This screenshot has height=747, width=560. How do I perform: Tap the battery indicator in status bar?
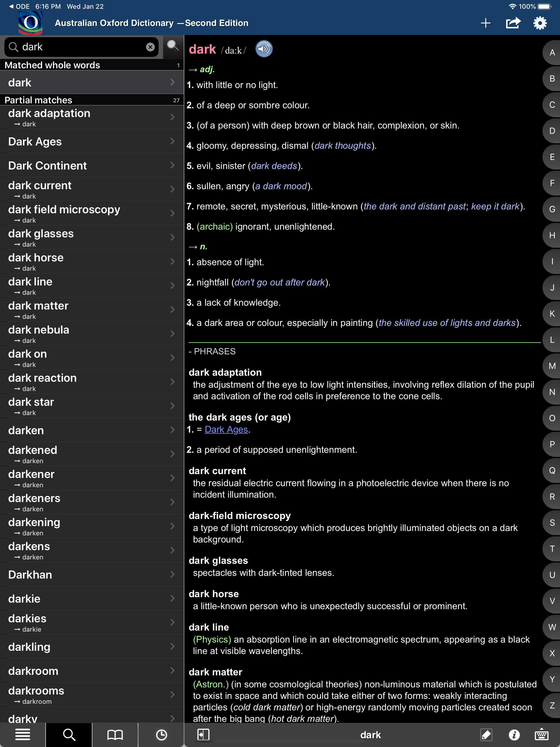click(x=544, y=6)
